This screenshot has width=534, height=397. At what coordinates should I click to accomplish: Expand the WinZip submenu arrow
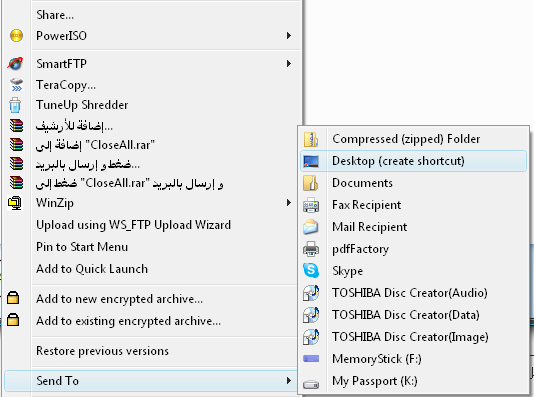click(289, 203)
